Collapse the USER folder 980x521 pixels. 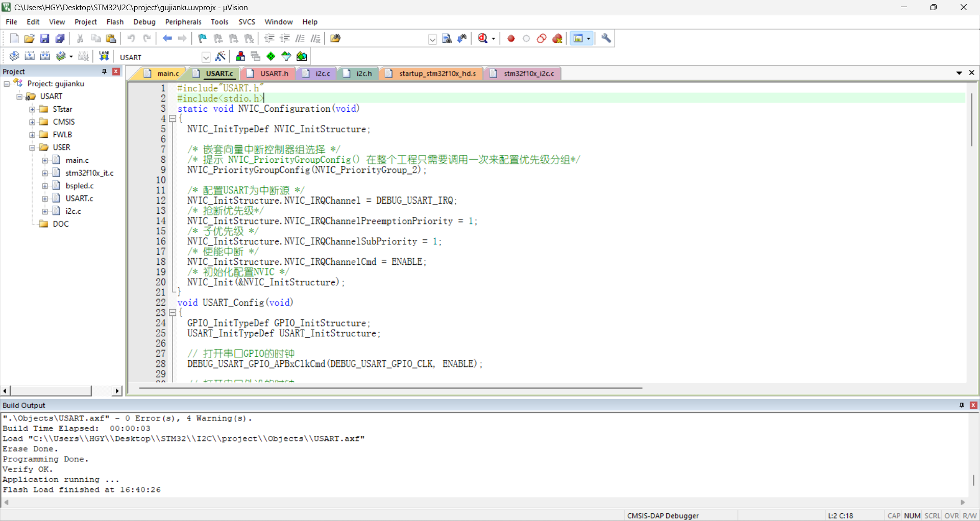32,147
